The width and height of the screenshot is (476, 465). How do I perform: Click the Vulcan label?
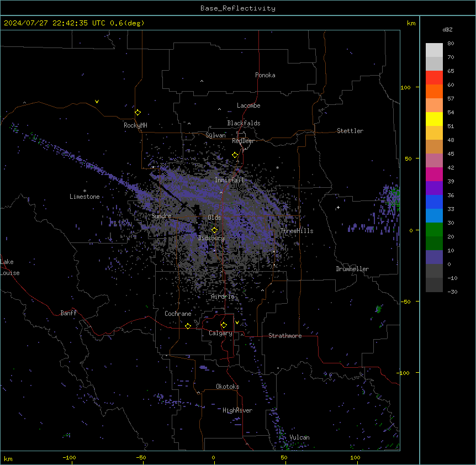point(300,437)
